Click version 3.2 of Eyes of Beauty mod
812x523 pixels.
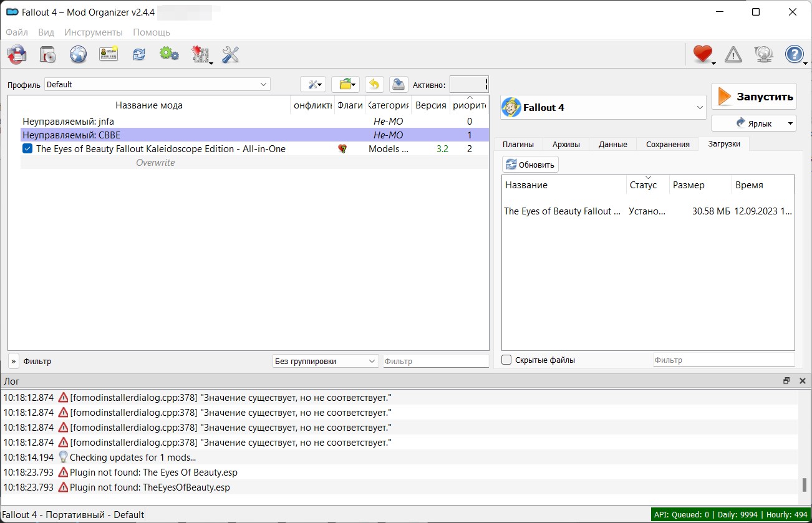442,149
